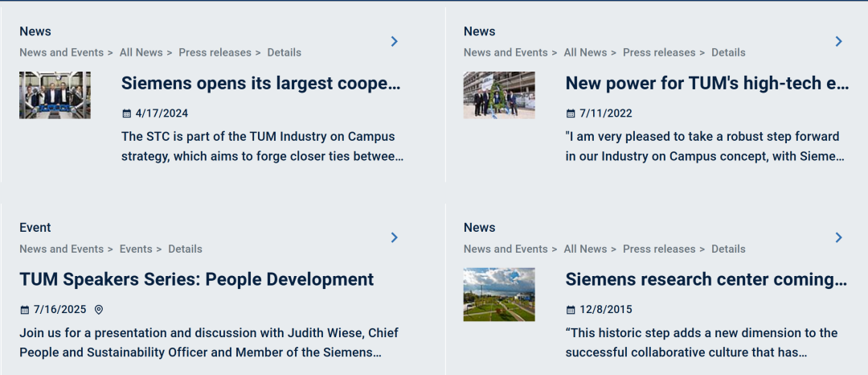The image size is (868, 375).
Task: Select the Siemens team photo thumbnail
Action: pos(55,95)
